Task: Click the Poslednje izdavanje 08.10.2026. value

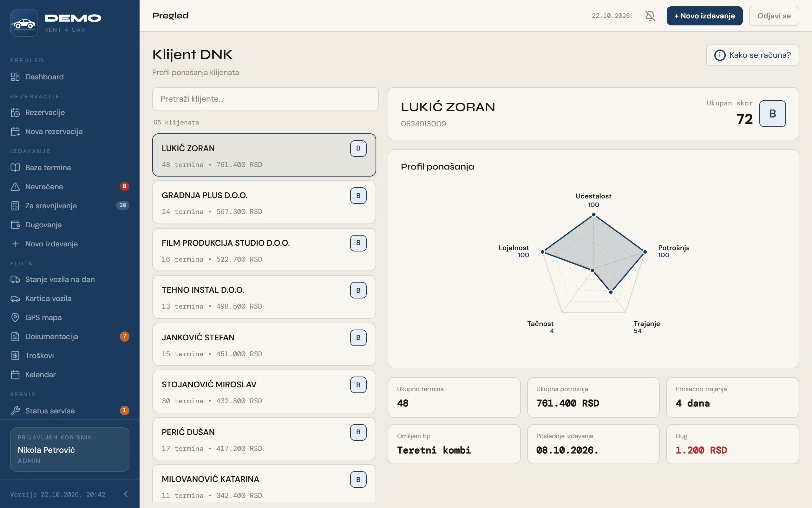Action: point(567,450)
